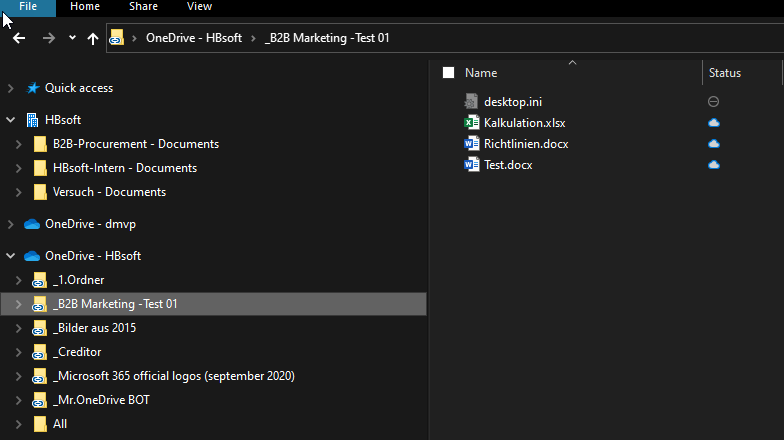The height and width of the screenshot is (440, 784).
Task: Click the HBsoft building icon in sidebar
Action: (32, 120)
